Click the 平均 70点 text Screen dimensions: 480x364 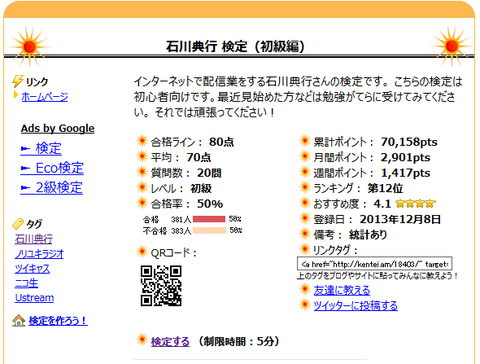pyautogui.click(x=181, y=157)
